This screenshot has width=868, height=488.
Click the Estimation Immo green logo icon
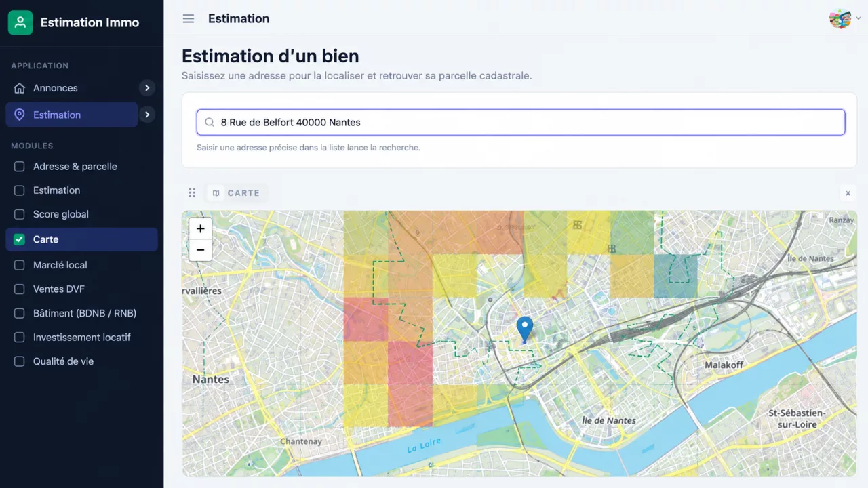(20, 22)
